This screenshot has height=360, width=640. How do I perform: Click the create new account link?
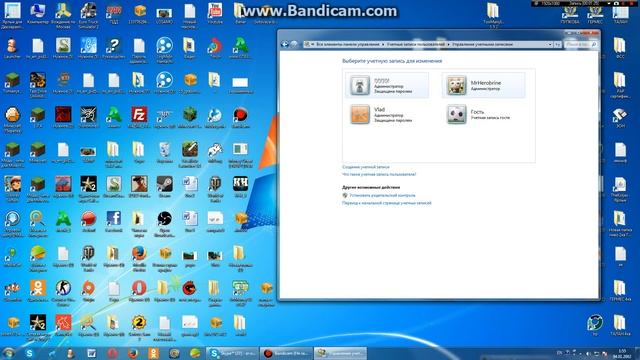click(366, 167)
